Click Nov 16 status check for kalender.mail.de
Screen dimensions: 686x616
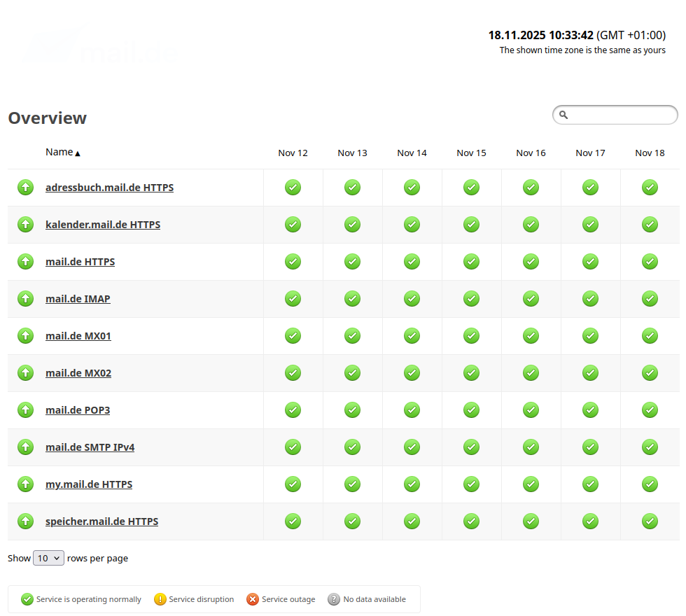pyautogui.click(x=531, y=225)
